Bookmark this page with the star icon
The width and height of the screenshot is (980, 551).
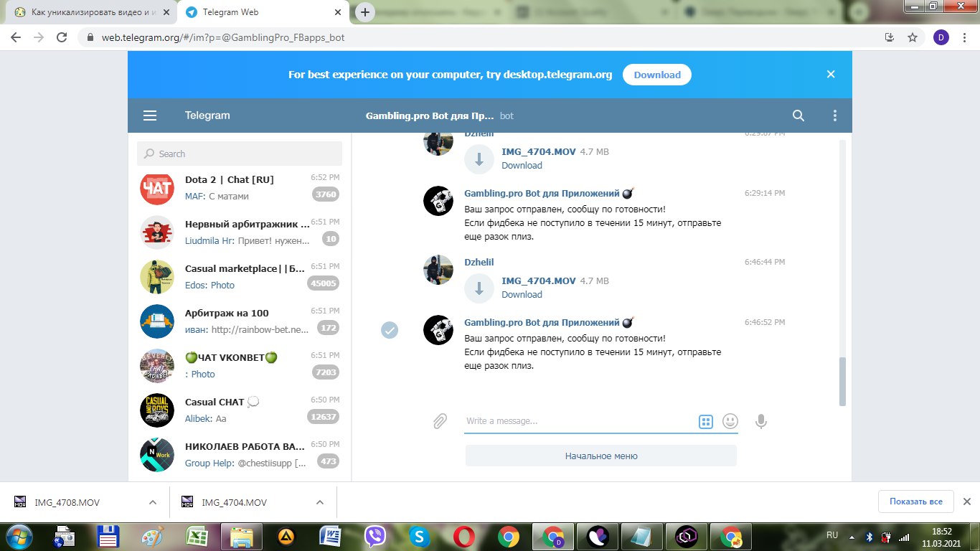click(x=913, y=37)
